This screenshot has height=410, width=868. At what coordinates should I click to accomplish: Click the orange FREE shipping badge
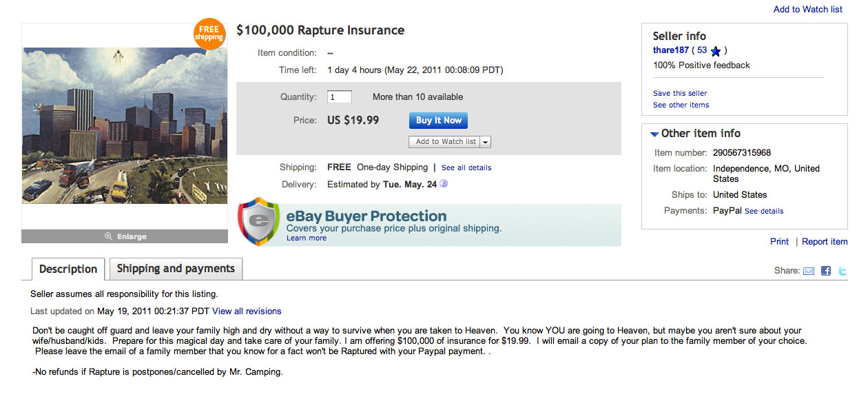(209, 34)
